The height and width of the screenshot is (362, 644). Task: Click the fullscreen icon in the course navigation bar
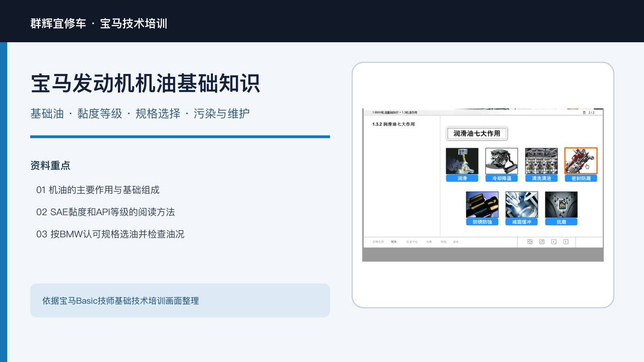(x=530, y=242)
